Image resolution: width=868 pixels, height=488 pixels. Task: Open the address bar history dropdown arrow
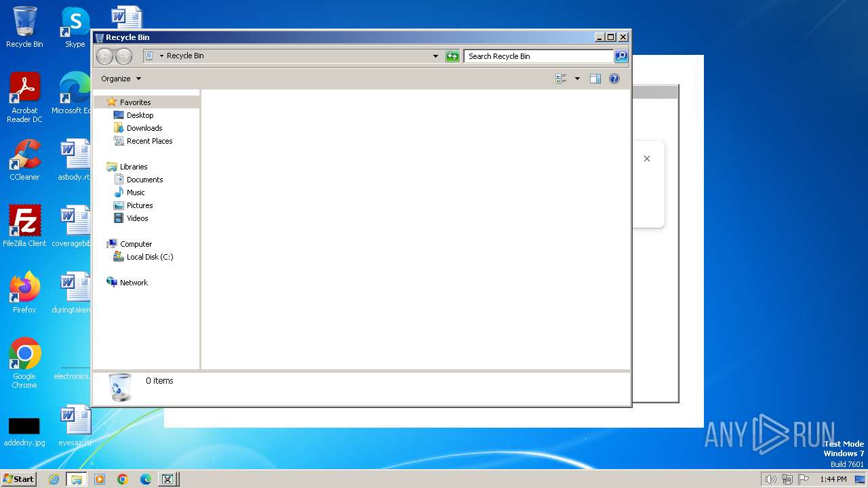[435, 56]
